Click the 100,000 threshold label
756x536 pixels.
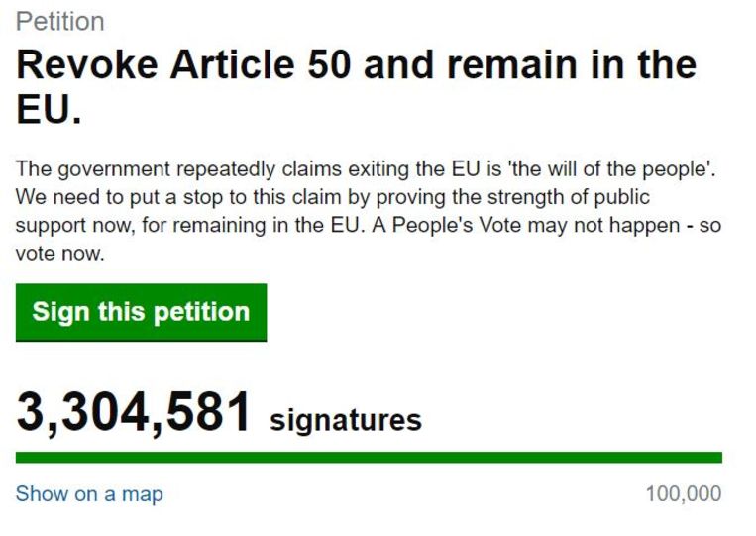[683, 493]
